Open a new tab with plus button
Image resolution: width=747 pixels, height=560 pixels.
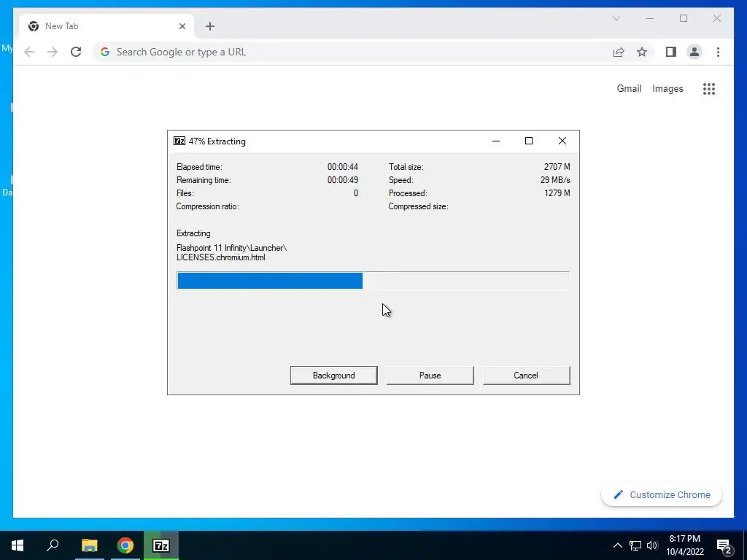(210, 26)
